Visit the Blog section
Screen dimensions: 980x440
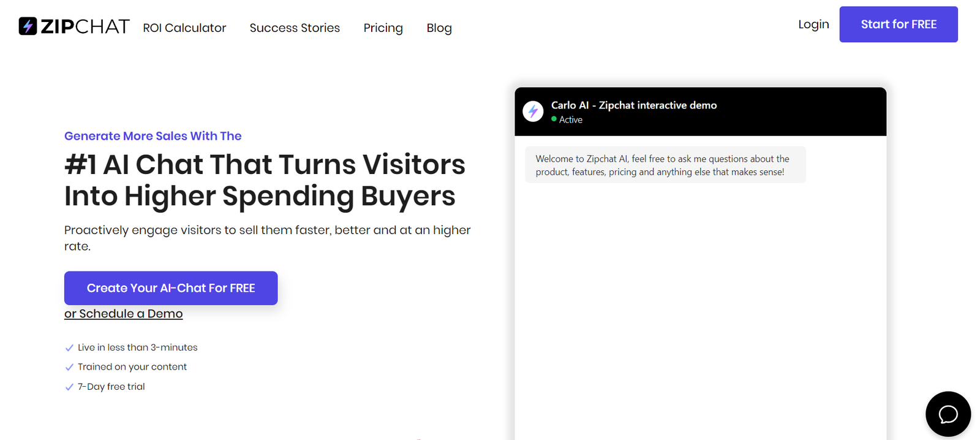(439, 28)
